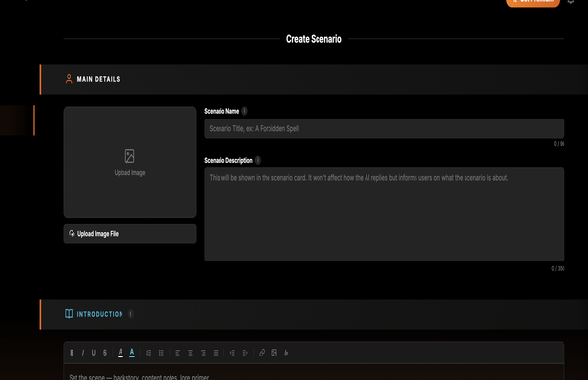Insert a bulleted list
Image resolution: width=588 pixels, height=380 pixels.
tap(161, 353)
